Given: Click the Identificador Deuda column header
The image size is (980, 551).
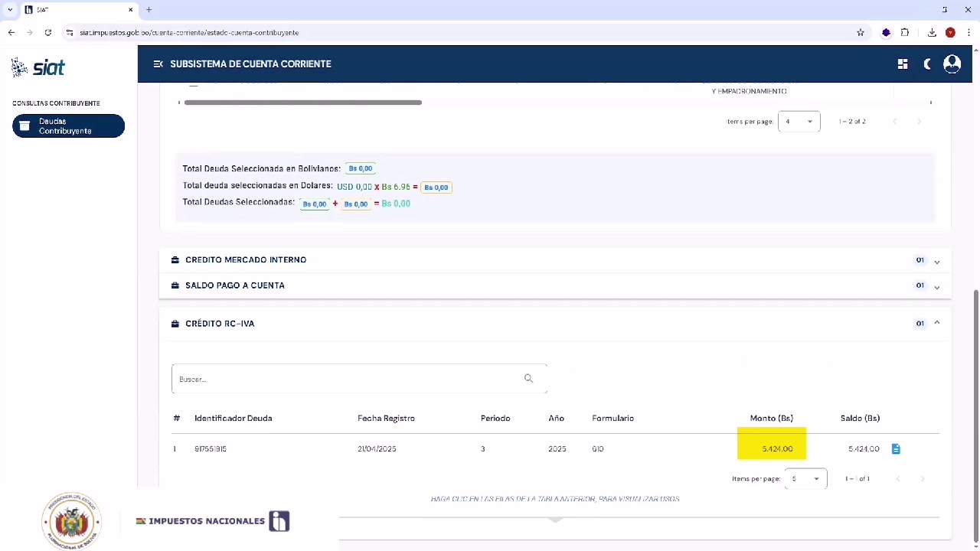Looking at the screenshot, I should tap(234, 419).
